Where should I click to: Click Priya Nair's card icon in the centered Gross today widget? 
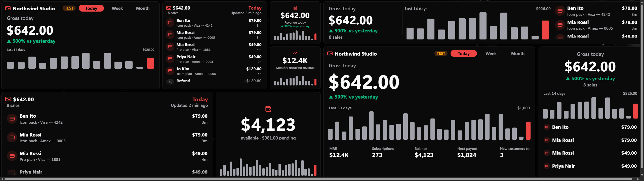[x=547, y=166]
